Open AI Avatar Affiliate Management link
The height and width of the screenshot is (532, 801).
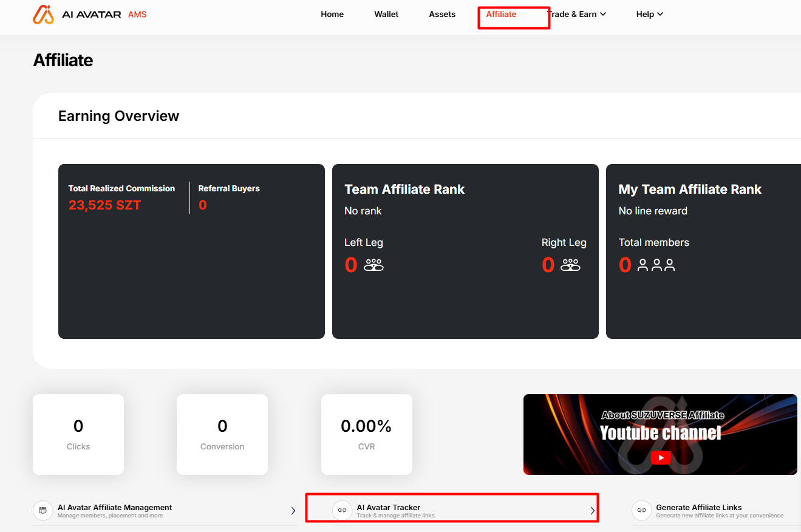pos(115,508)
